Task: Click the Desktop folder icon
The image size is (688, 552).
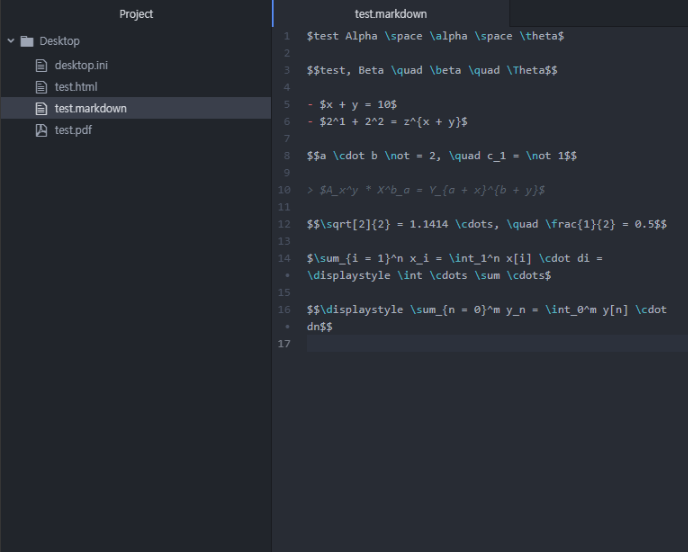Action: [27, 41]
